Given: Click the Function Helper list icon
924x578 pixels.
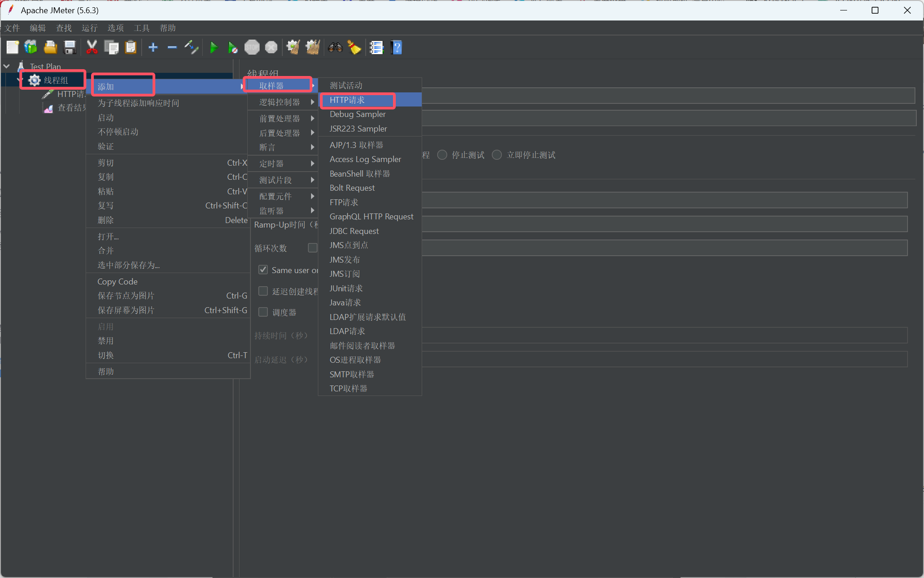Looking at the screenshot, I should pyautogui.click(x=376, y=47).
